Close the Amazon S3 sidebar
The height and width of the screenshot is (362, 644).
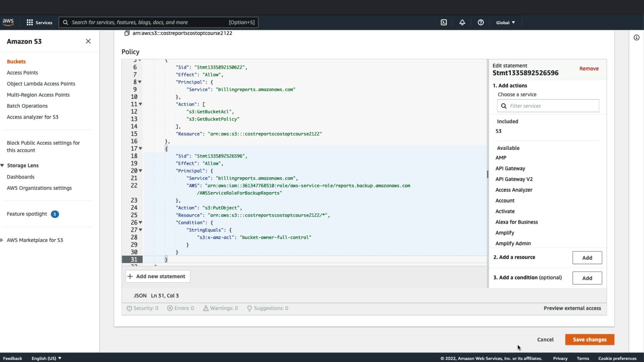point(88,41)
